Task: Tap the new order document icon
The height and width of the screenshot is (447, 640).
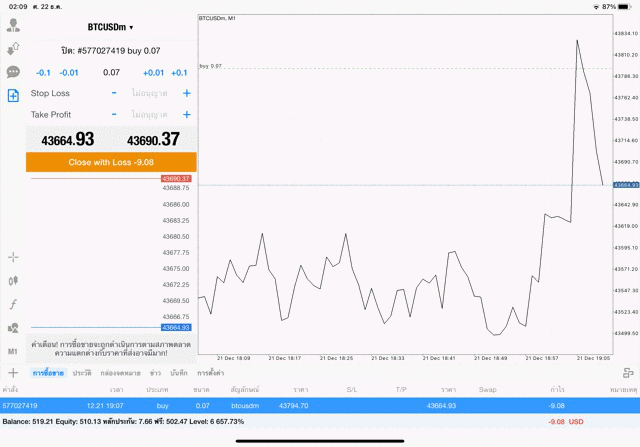Action: click(14, 96)
